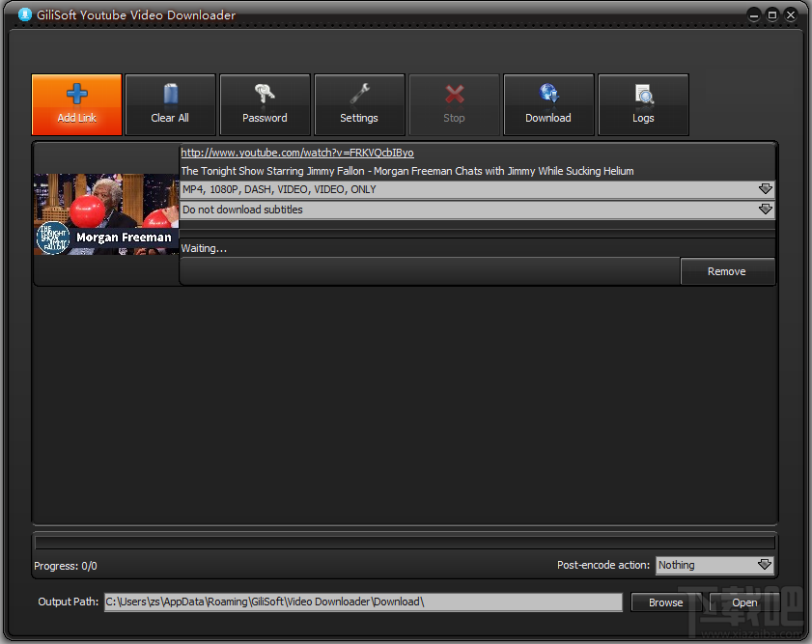Open the download folder
Screen dimensions: 812x644
click(744, 602)
